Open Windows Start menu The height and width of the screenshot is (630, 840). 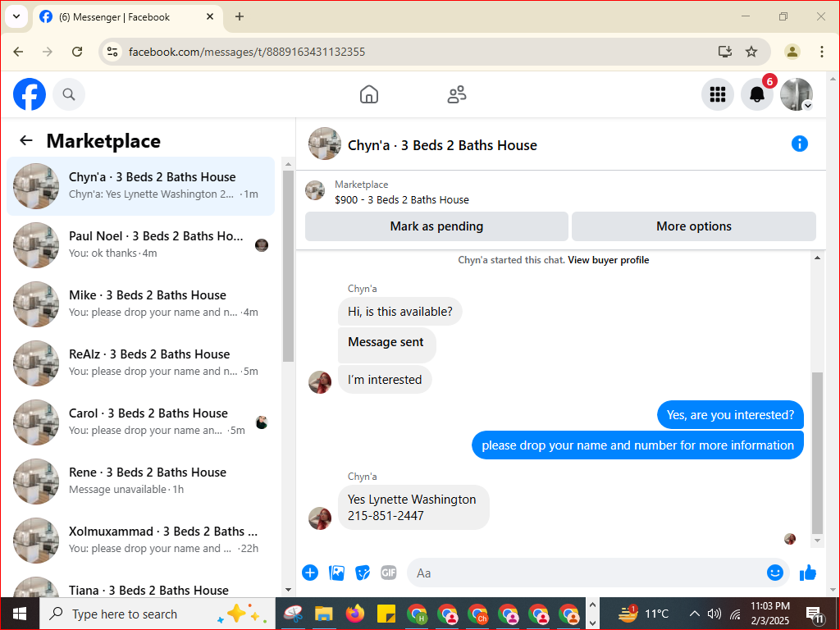tap(20, 614)
